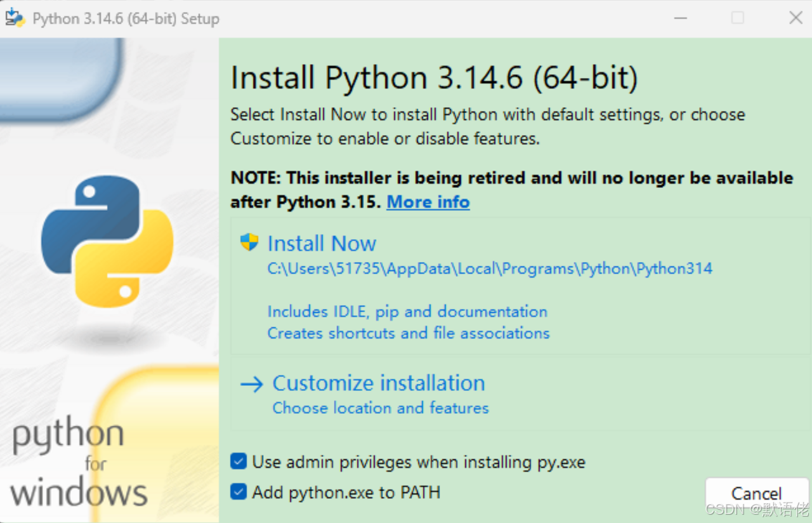Viewport: 812px width, 523px height.
Task: Click Creates shortcuts and file associations text
Action: click(409, 333)
